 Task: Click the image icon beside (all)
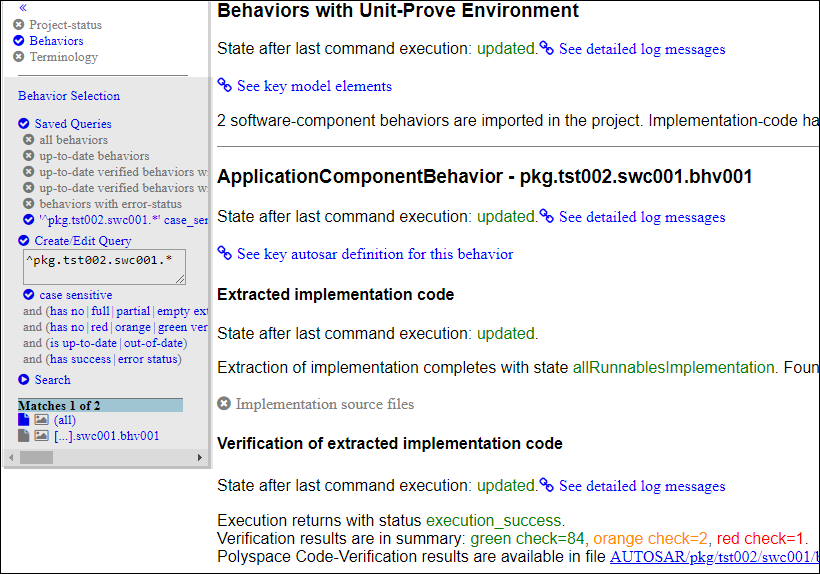click(x=42, y=420)
